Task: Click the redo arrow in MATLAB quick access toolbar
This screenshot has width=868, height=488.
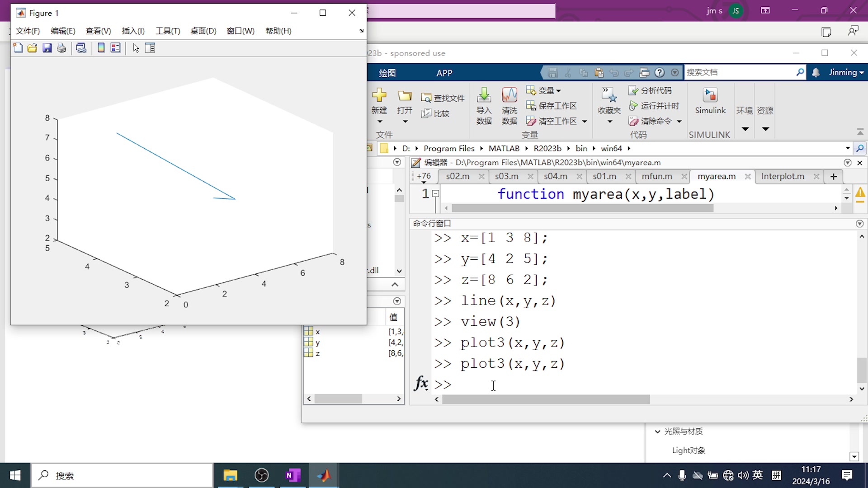Action: [x=629, y=72]
